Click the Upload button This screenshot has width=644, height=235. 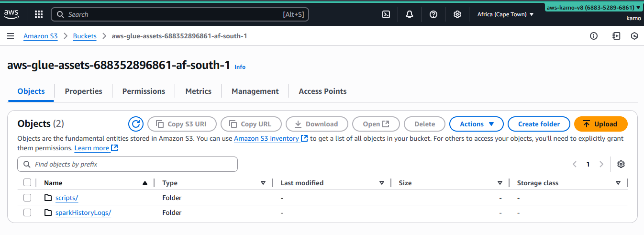(x=600, y=124)
